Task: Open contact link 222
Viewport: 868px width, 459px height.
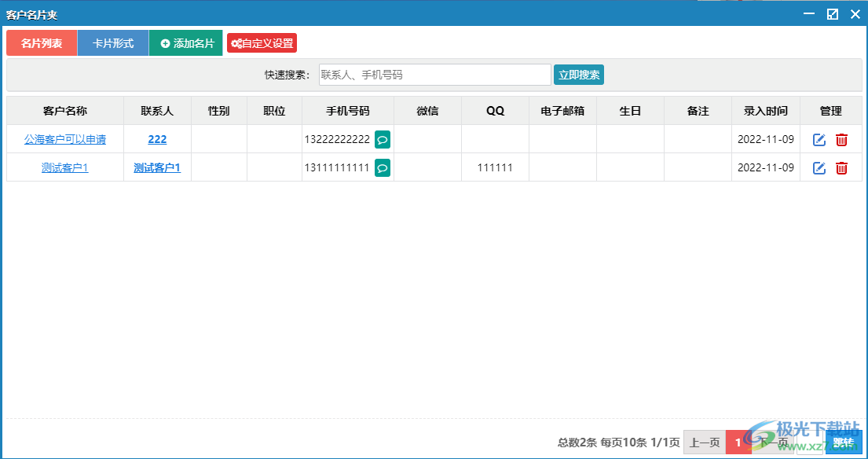Action: [x=157, y=140]
